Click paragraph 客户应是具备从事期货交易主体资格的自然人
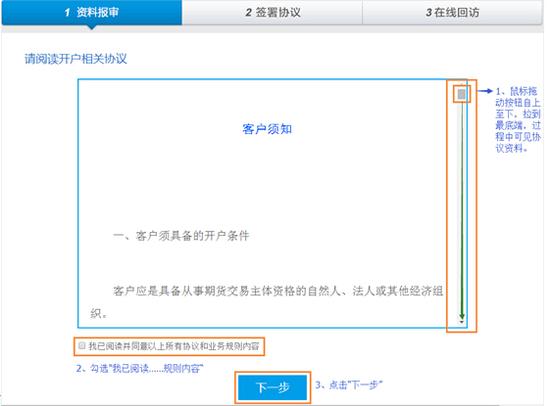Screen dimensions: 550x406 point(266,302)
